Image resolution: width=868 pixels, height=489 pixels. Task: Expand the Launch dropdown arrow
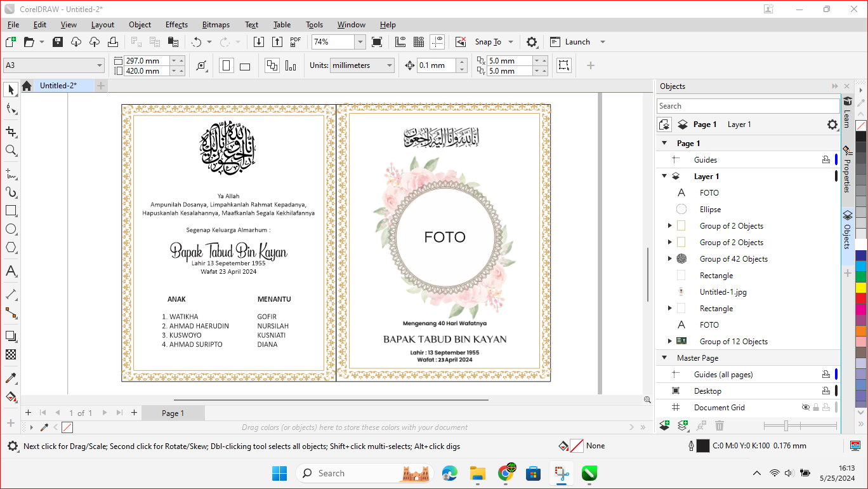point(603,42)
